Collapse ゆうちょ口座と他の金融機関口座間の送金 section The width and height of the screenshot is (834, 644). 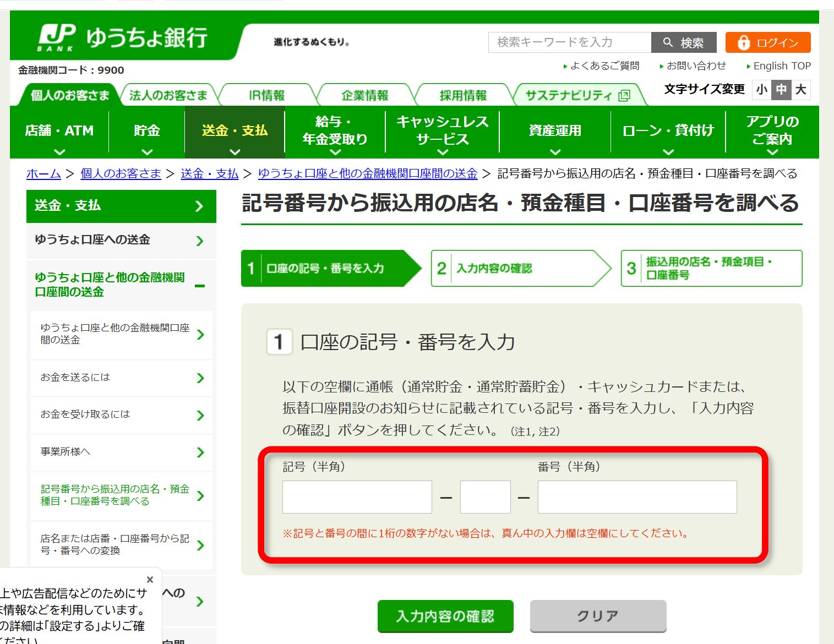[200, 286]
